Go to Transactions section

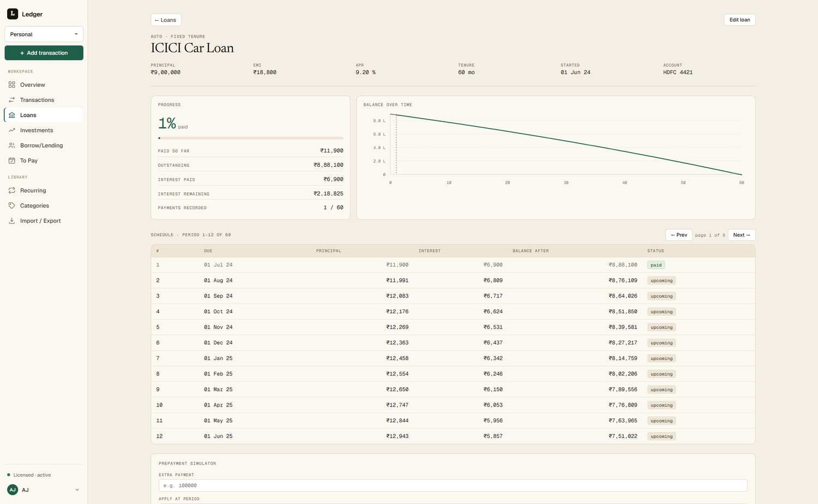(x=44, y=100)
